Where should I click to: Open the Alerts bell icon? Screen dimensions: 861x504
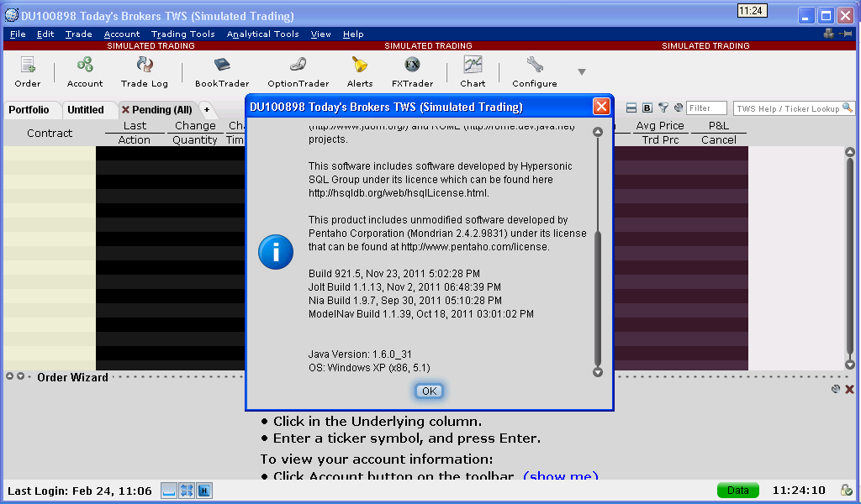[x=360, y=72]
